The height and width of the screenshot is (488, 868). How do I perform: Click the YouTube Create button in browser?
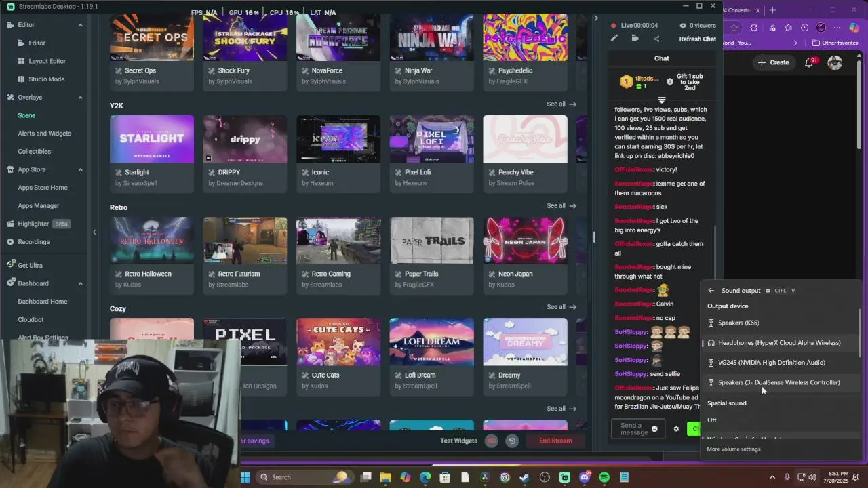(773, 62)
